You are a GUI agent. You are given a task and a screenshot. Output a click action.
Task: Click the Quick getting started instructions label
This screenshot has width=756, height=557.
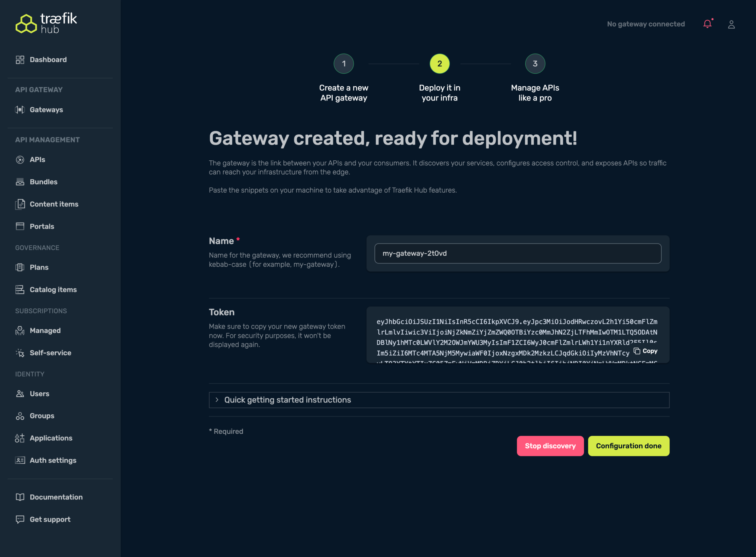[287, 399]
